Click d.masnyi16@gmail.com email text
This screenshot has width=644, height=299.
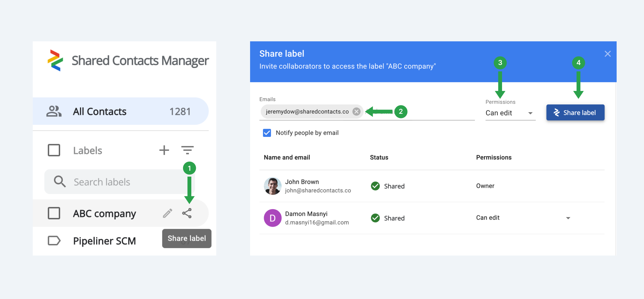pyautogui.click(x=317, y=223)
